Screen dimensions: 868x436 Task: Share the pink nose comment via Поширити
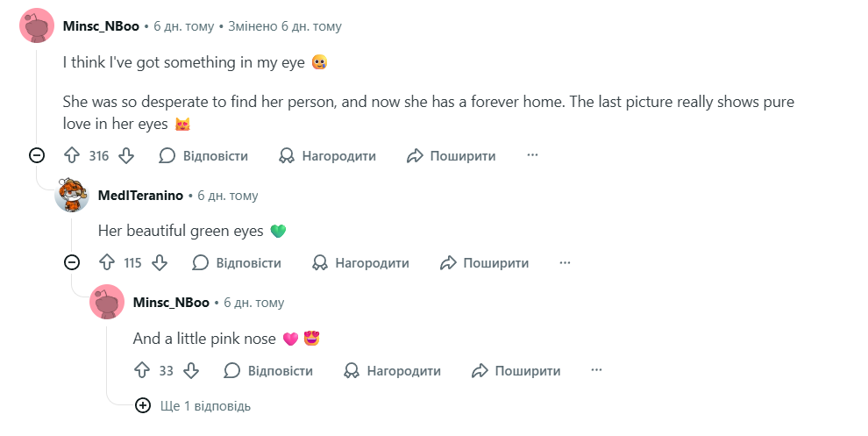click(x=516, y=370)
